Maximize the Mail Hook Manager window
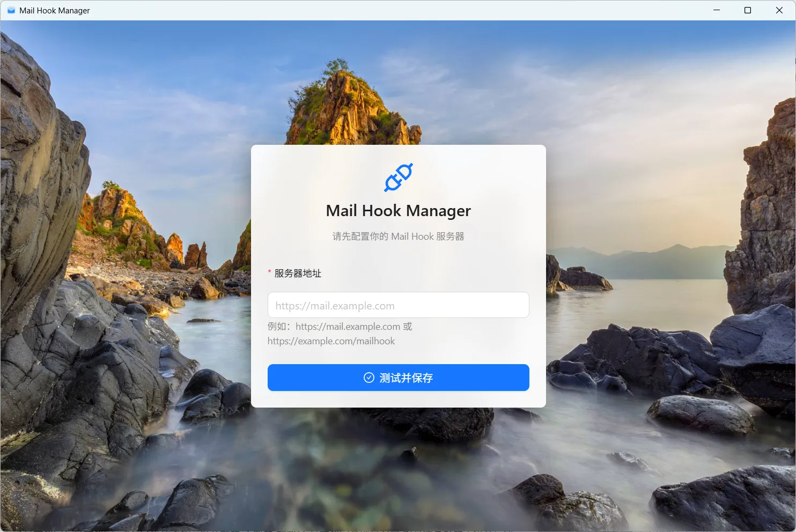796x532 pixels. coord(748,10)
